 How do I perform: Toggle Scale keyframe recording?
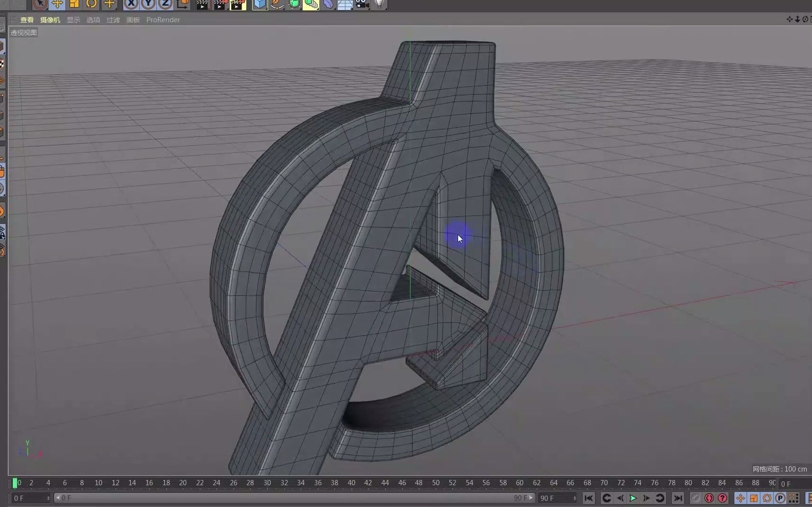(754, 498)
